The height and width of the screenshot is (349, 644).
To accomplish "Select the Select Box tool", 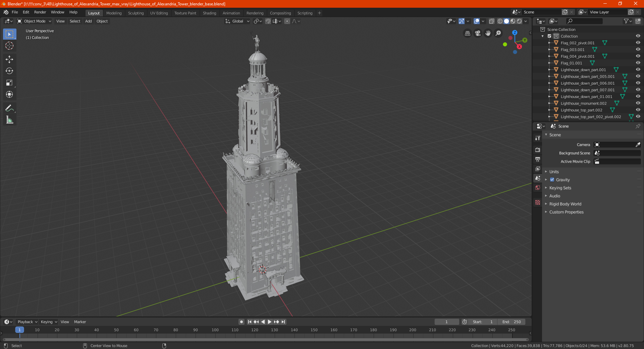I will (x=9, y=34).
